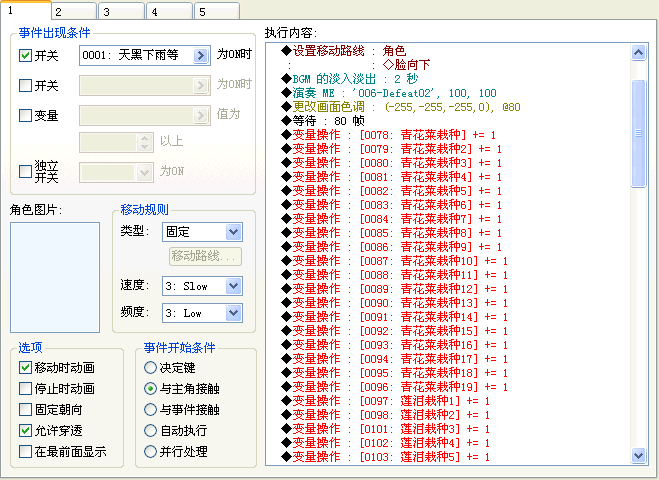Select variable command [0087: 青花菜栽种10]
The width and height of the screenshot is (659, 480).
(x=395, y=261)
